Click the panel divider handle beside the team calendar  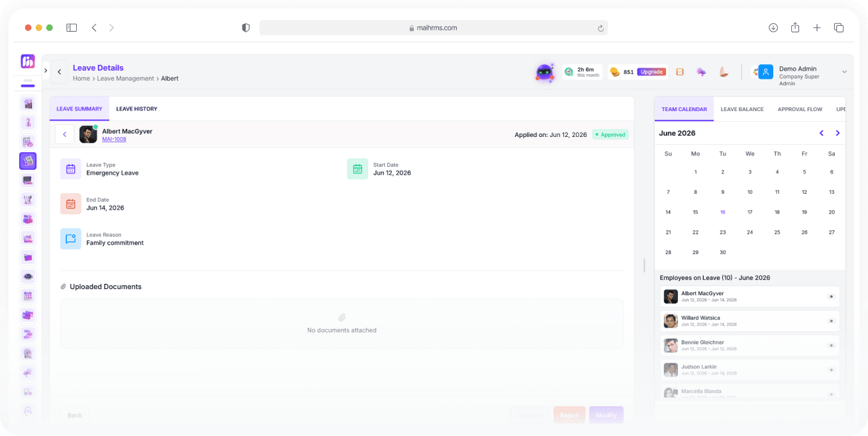tap(644, 265)
